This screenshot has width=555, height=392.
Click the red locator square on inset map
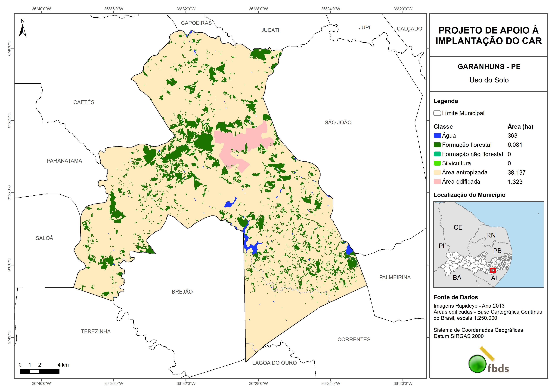click(x=493, y=270)
